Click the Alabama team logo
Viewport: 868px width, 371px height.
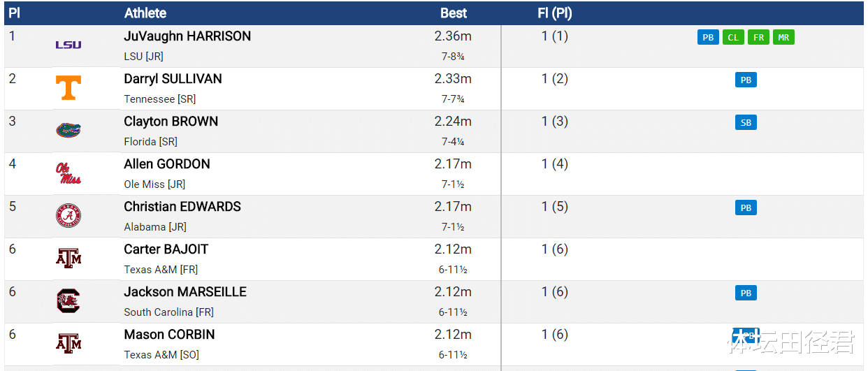68,216
